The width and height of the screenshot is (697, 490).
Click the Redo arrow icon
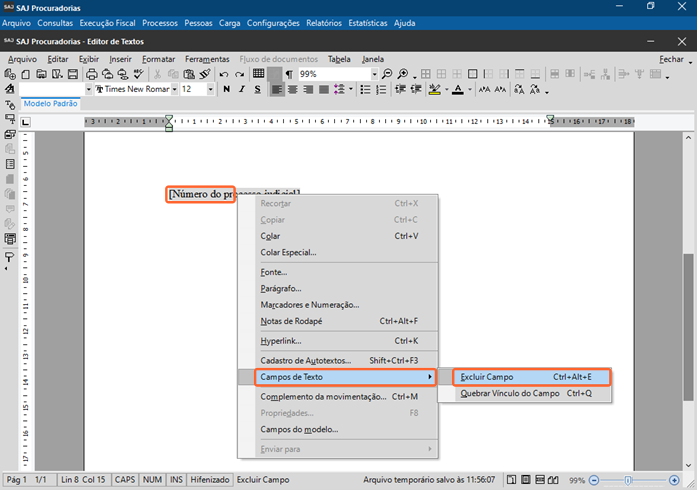point(240,74)
